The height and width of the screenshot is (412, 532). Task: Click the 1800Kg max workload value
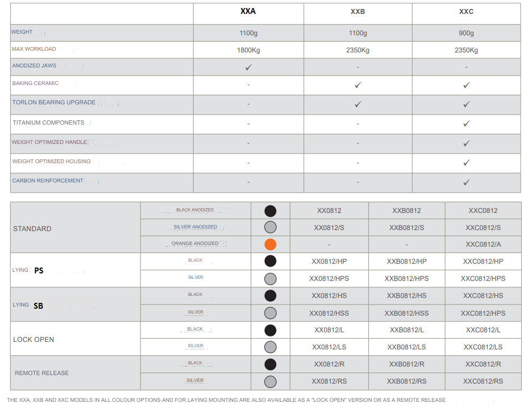pos(248,50)
